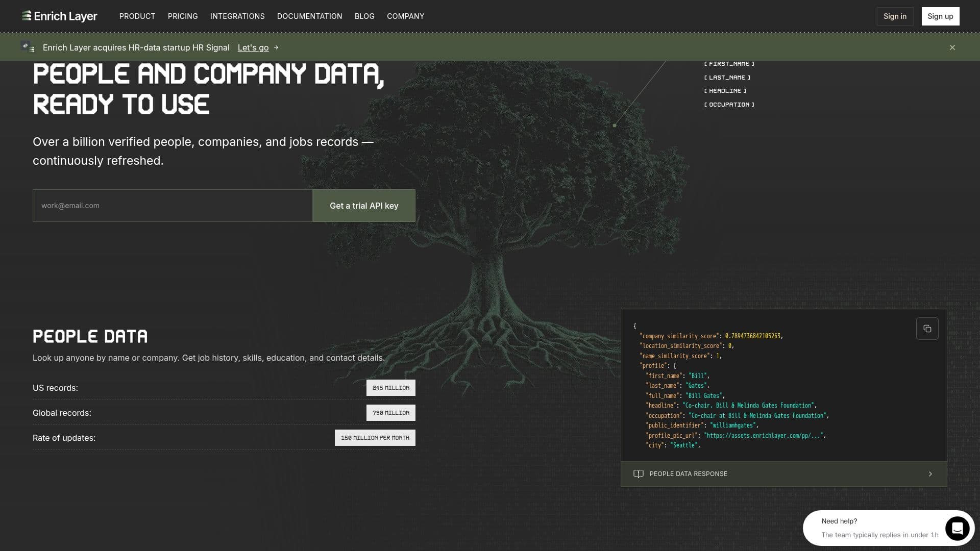The height and width of the screenshot is (551, 980).
Task: Select the 150 MILLION PER MONTH badge
Action: pyautogui.click(x=375, y=438)
